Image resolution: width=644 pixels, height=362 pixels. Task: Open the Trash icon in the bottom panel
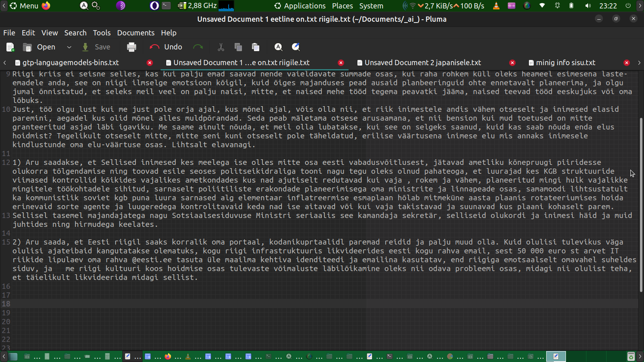(631, 356)
